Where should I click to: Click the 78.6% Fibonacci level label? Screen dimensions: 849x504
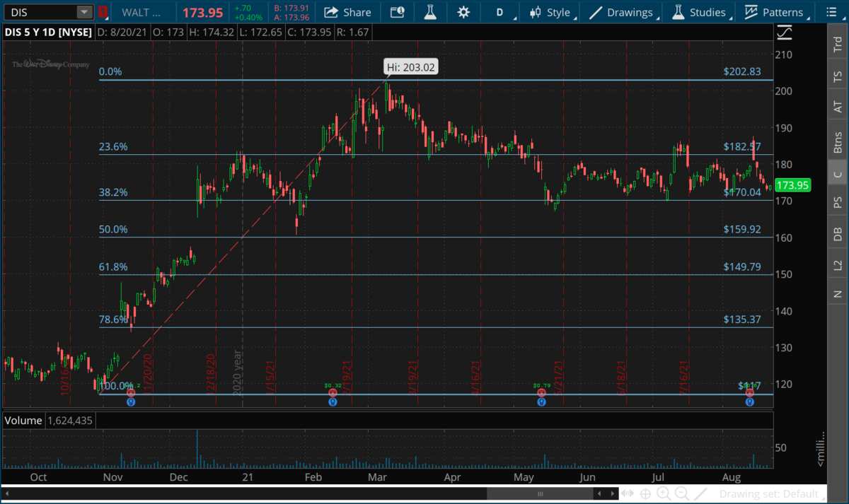[x=112, y=320]
